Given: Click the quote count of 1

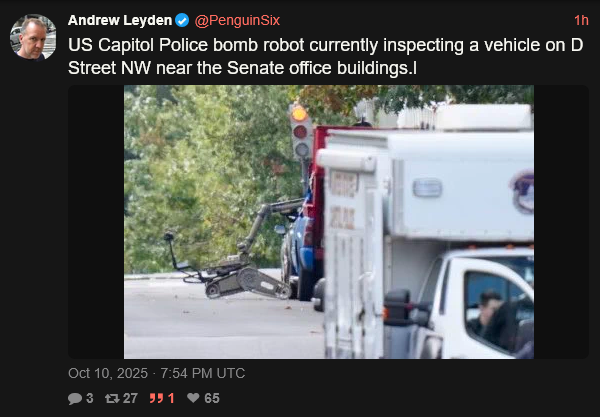Looking at the screenshot, I should 171,398.
